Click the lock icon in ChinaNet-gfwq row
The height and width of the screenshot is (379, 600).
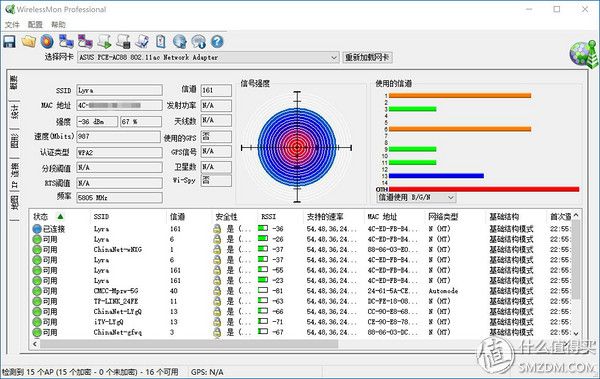click(217, 332)
